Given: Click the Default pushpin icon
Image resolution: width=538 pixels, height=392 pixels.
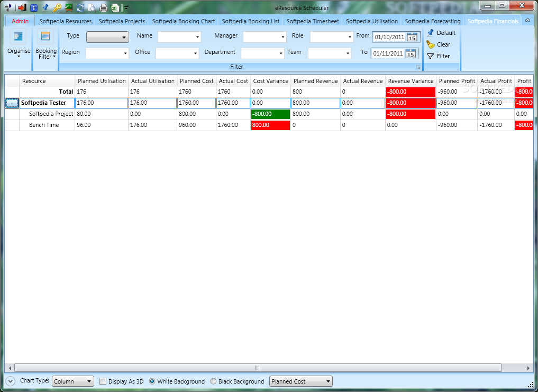Looking at the screenshot, I should pos(430,33).
